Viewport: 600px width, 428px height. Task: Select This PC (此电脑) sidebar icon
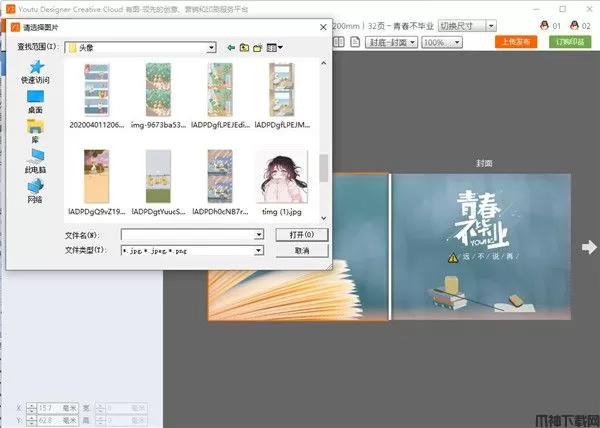click(x=35, y=160)
